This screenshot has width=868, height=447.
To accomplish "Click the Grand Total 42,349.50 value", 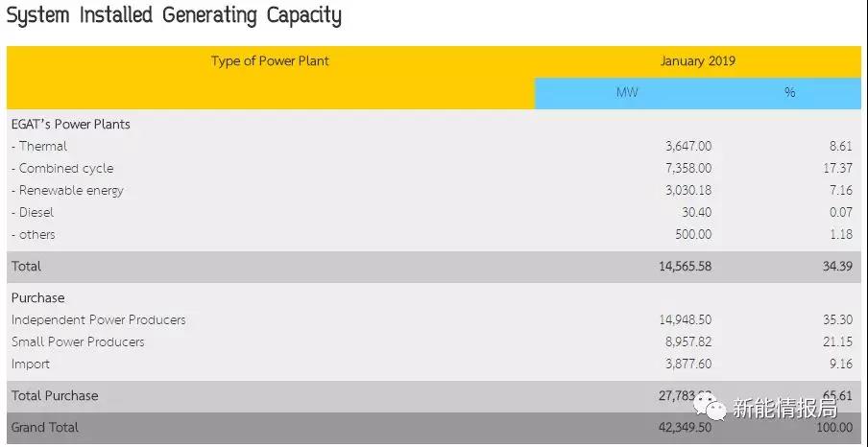I will point(686,428).
